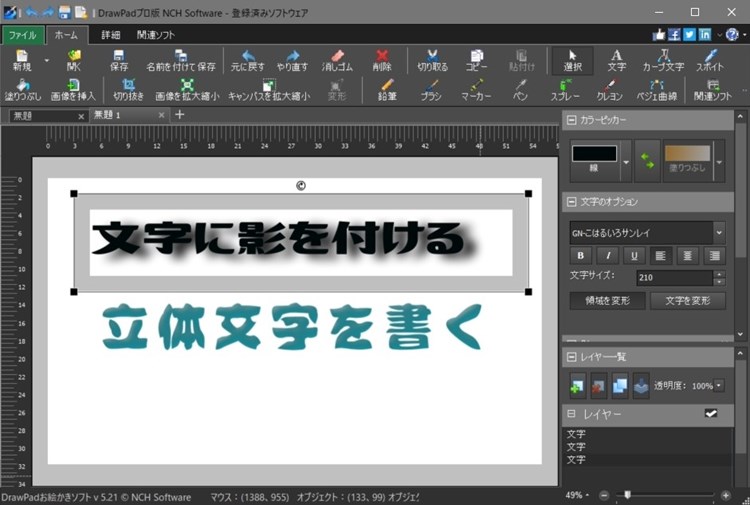Click the 文字サイズ input field 210
The width and height of the screenshot is (750, 505).
pos(674,277)
